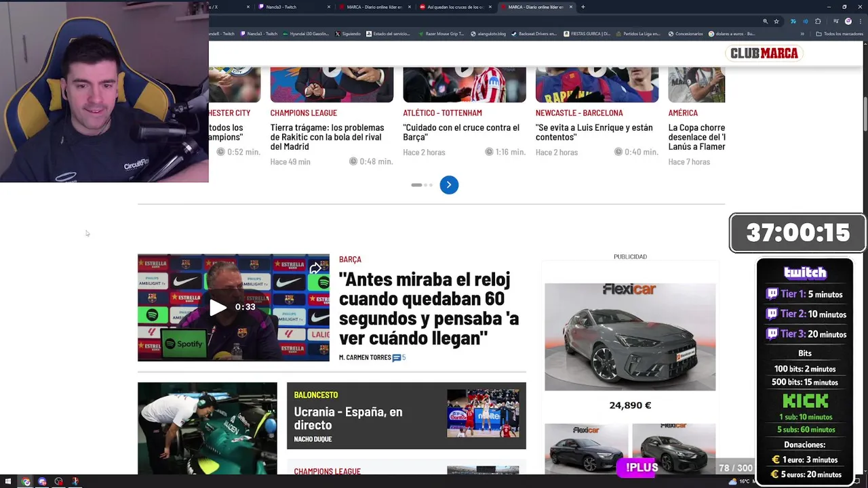Select the last carousel pagination dot
Image resolution: width=868 pixels, height=488 pixels.
431,185
